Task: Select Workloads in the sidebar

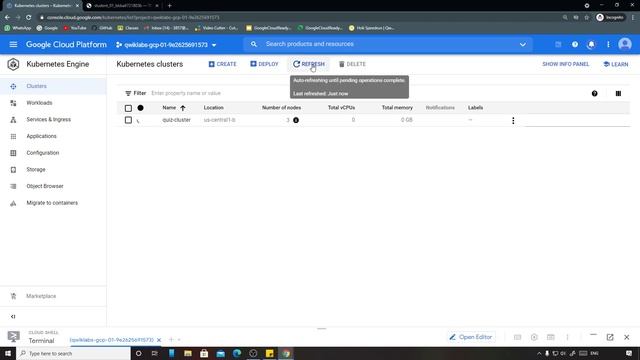Action: click(x=53, y=103)
